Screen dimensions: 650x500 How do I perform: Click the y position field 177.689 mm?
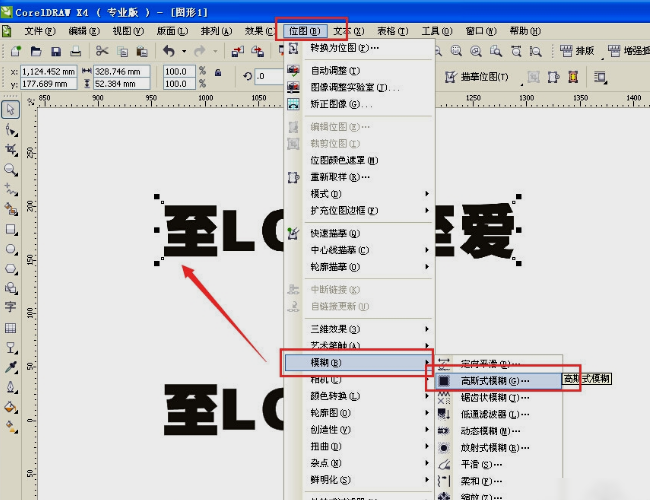click(x=49, y=84)
